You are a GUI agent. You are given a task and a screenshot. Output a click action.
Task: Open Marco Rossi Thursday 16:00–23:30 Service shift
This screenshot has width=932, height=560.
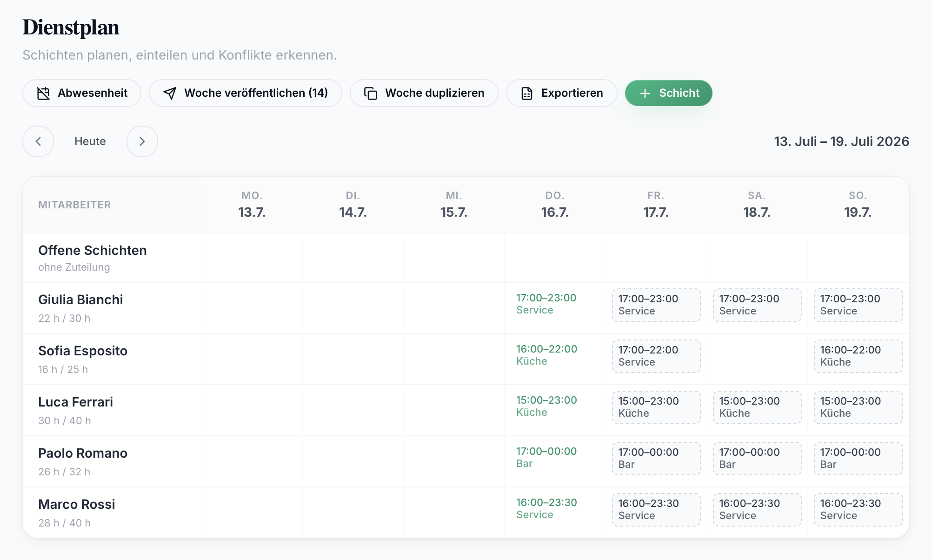coord(555,509)
